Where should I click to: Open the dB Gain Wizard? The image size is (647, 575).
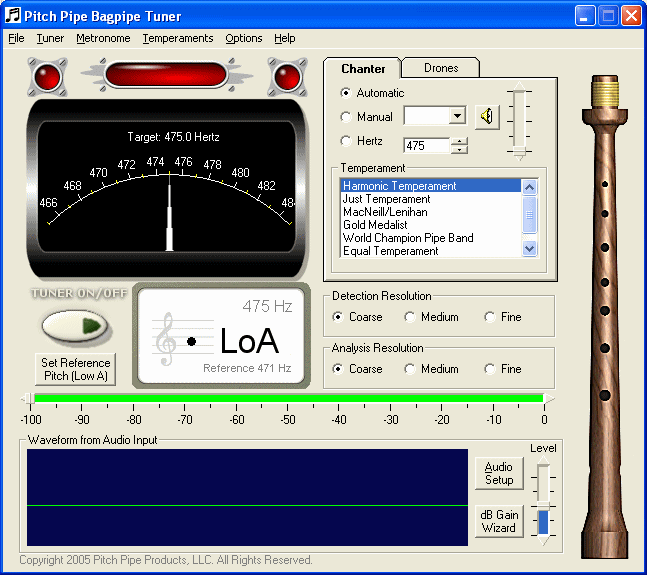point(499,521)
